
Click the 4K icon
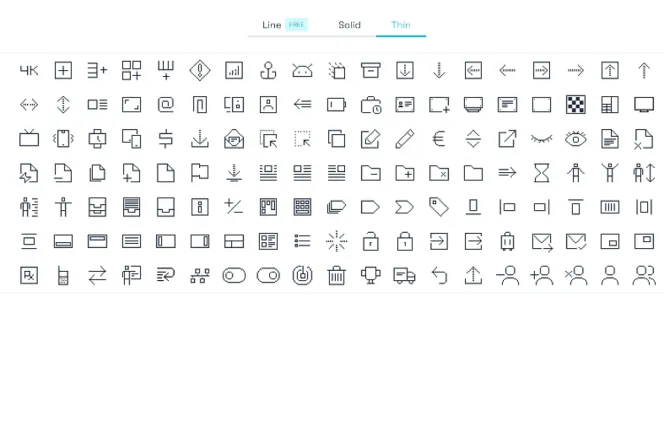click(x=29, y=70)
